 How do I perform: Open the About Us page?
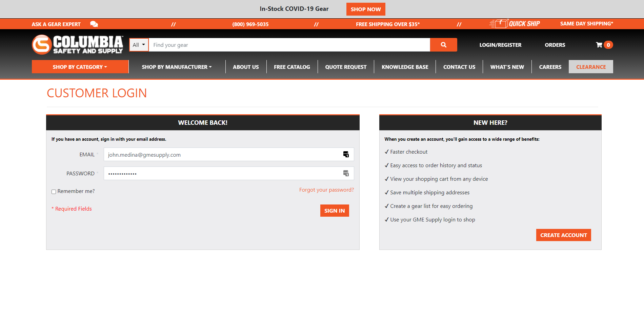point(246,67)
